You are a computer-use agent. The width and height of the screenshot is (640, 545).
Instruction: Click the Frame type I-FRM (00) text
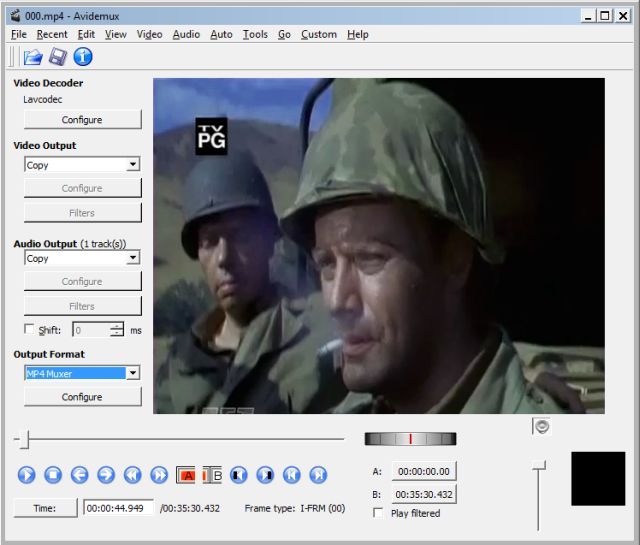point(295,508)
